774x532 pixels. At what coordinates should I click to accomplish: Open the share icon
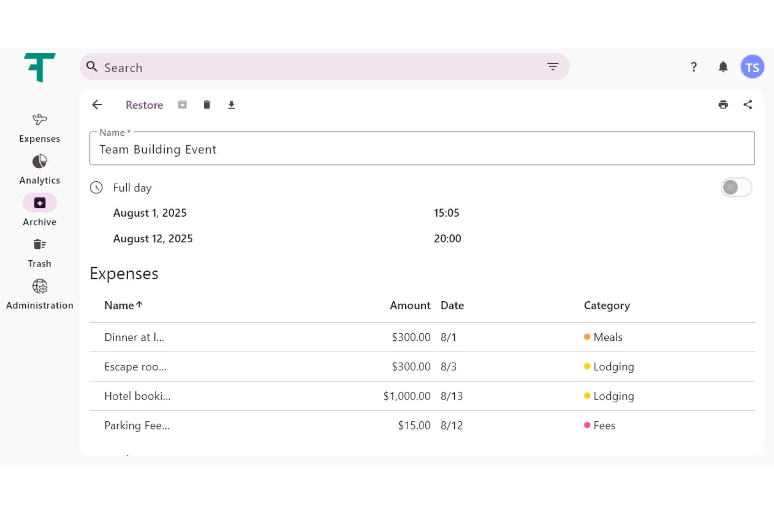coord(748,105)
